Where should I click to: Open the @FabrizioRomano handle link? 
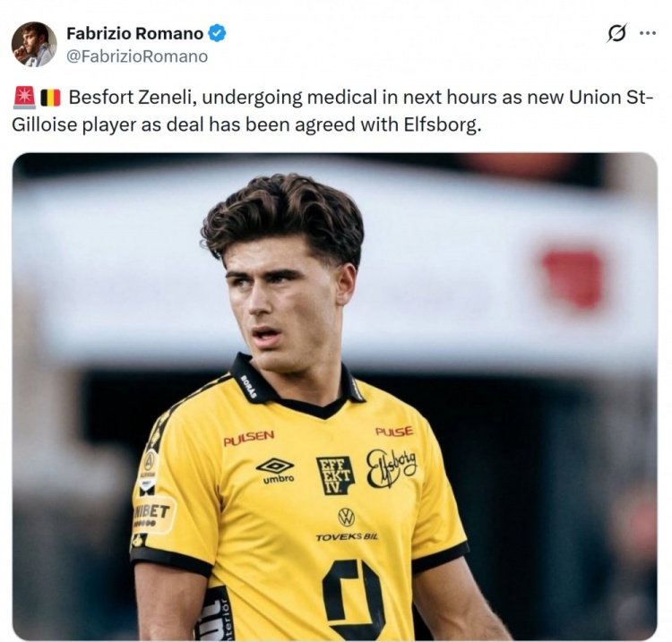137,56
